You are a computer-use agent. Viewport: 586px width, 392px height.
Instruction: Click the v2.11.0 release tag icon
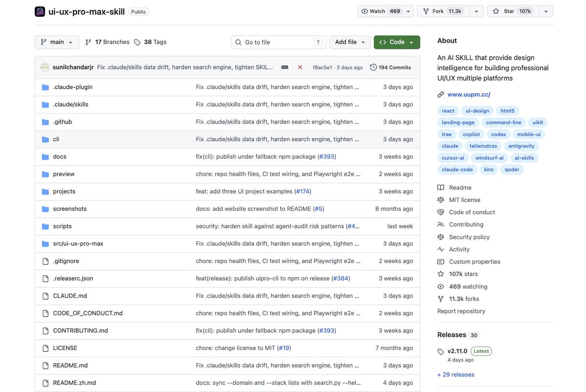441,351
